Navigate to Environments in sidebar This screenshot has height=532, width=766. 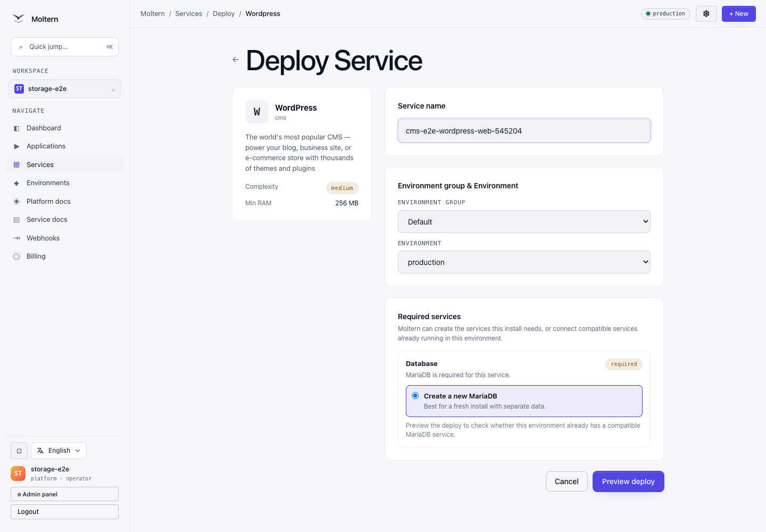64,183
